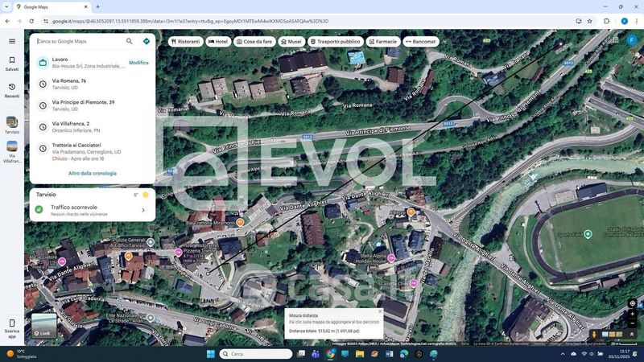Click the Salvati bookmark icon

coord(12,60)
